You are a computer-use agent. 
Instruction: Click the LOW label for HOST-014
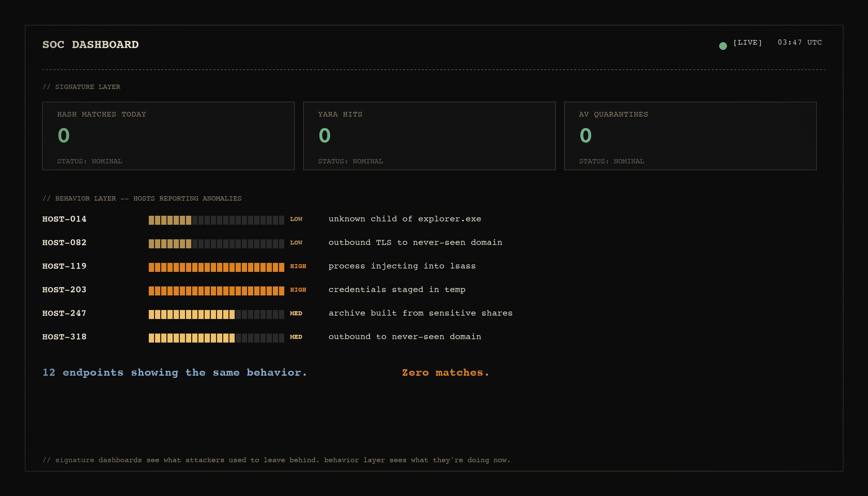296,219
